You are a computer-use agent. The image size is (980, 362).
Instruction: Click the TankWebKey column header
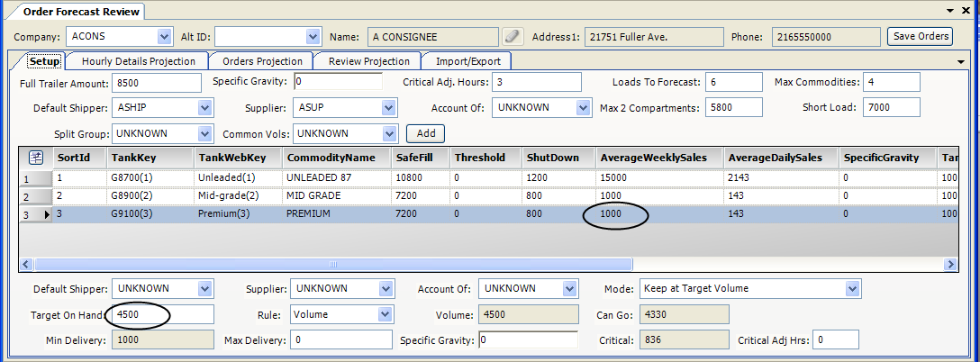click(238, 158)
